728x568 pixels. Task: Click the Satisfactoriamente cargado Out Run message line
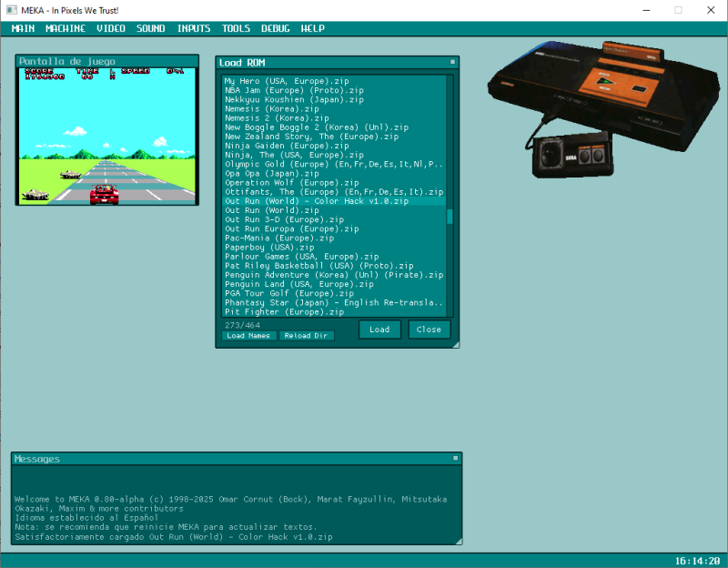(x=173, y=537)
